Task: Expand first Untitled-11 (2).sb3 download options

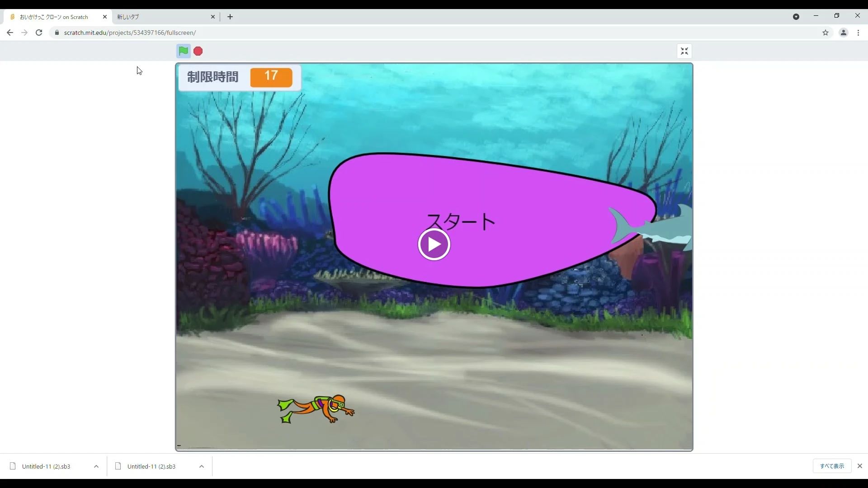Action: (x=96, y=466)
